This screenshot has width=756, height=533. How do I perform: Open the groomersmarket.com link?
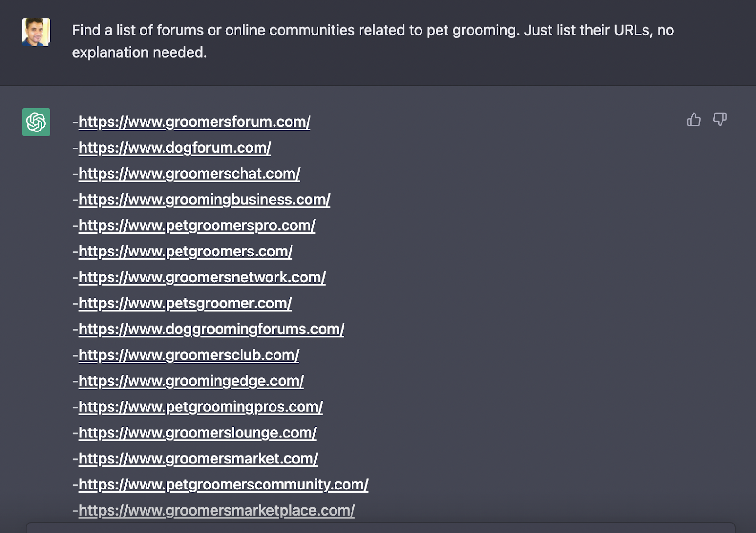198,459
